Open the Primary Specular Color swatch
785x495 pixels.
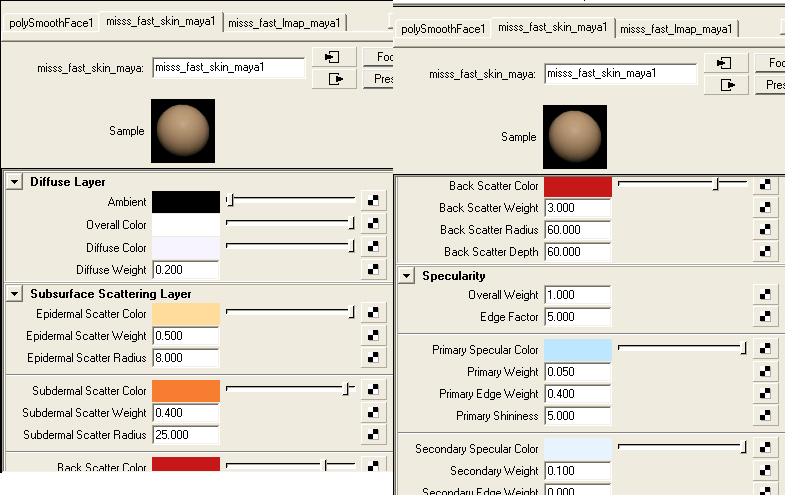578,350
